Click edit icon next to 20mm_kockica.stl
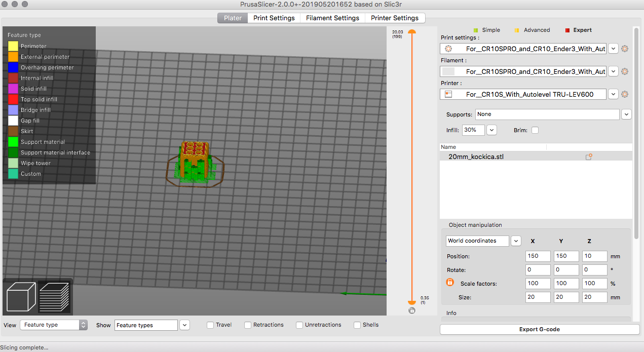The width and height of the screenshot is (644, 352). 589,157
